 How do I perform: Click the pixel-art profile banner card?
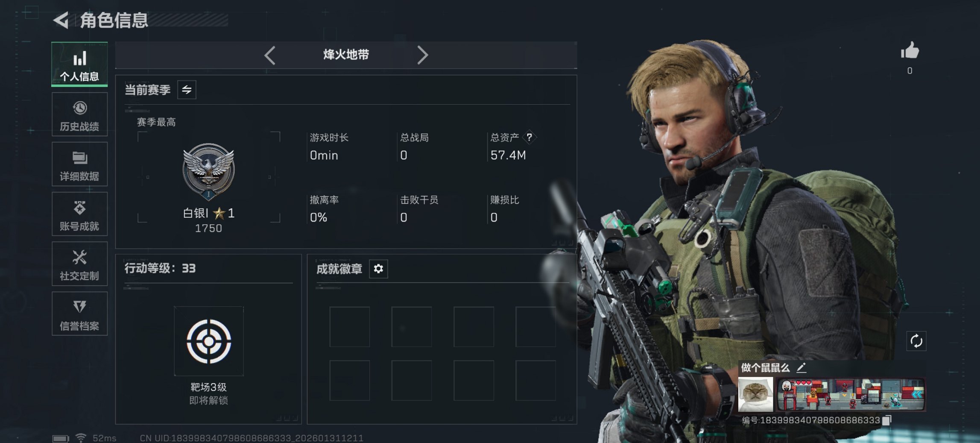click(851, 394)
